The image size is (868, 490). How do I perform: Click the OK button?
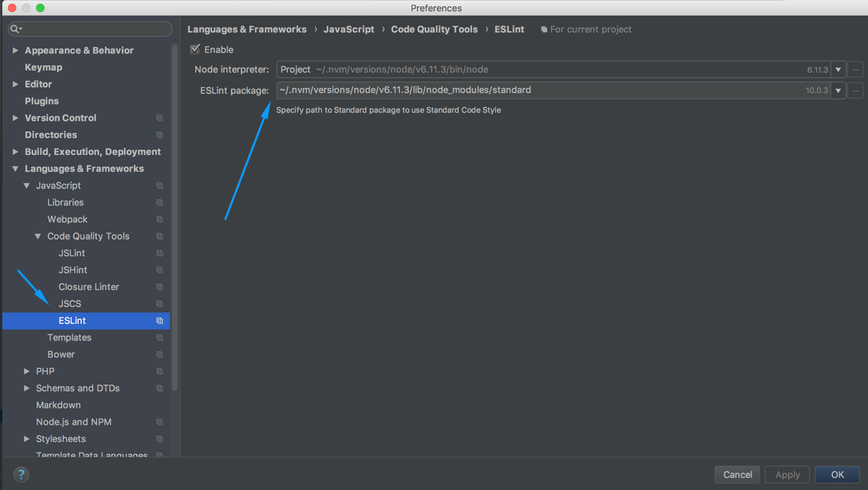pos(837,475)
